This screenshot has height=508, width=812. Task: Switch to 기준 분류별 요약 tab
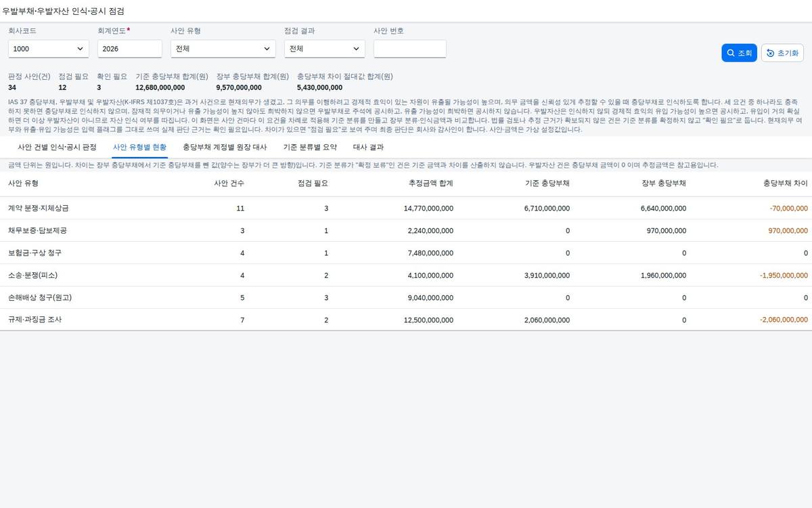pos(310,147)
